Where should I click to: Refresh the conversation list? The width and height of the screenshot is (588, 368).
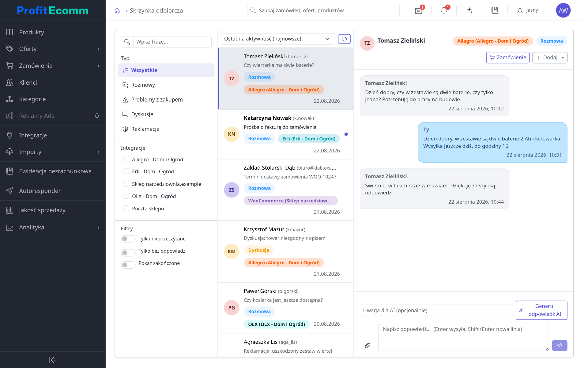[x=344, y=39]
